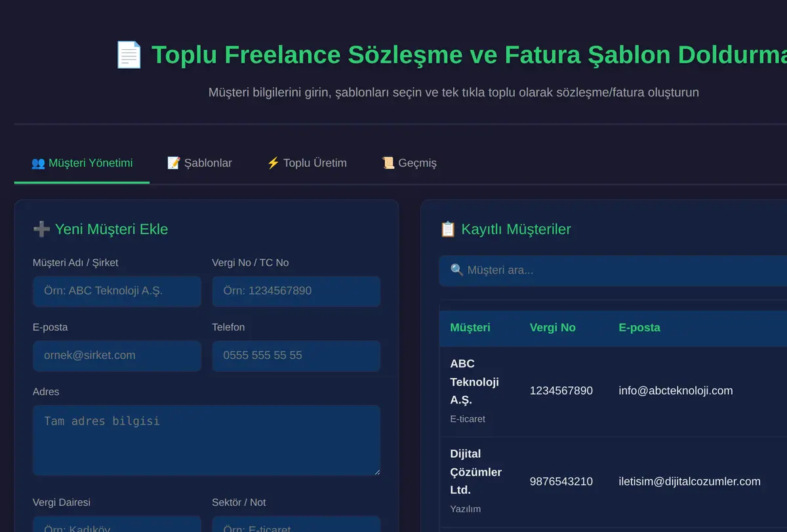Click the Yeni Müşteri Ekle heading
This screenshot has width=787, height=532.
(x=111, y=229)
